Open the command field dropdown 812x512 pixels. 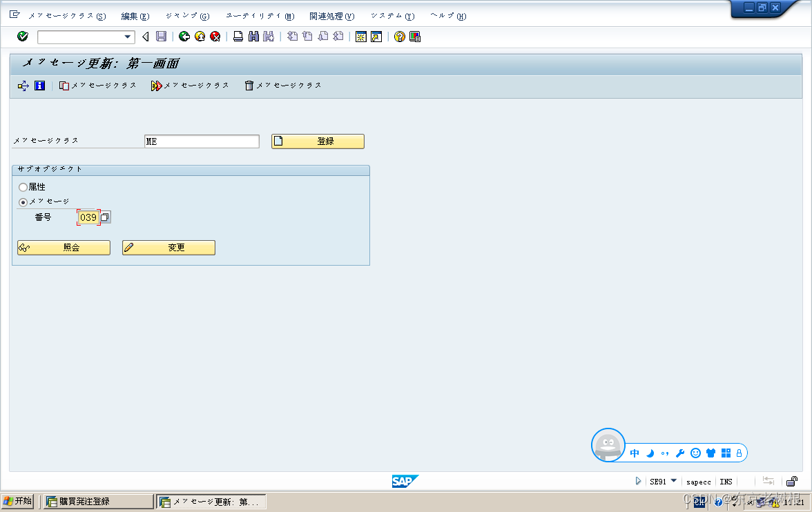[127, 36]
